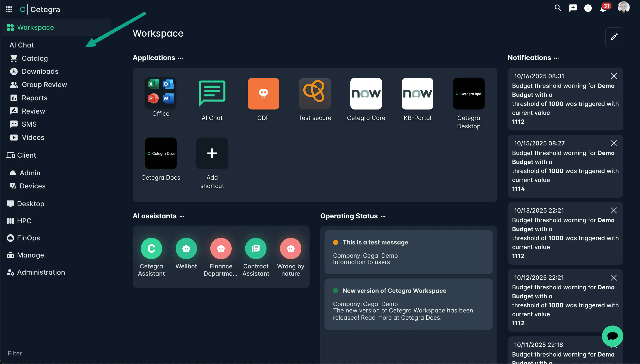Screen dimensions: 640x364
Task: Close the 10/13/2025 22:21 notification
Action: point(614,210)
